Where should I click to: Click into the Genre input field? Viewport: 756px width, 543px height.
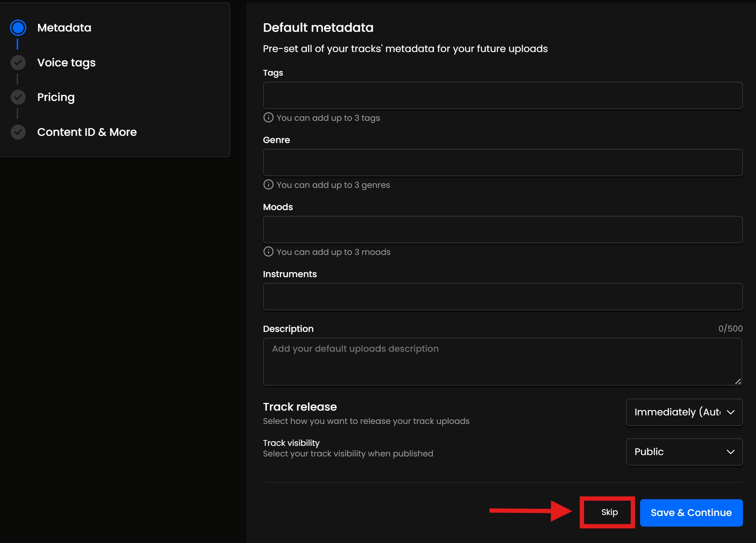point(503,163)
